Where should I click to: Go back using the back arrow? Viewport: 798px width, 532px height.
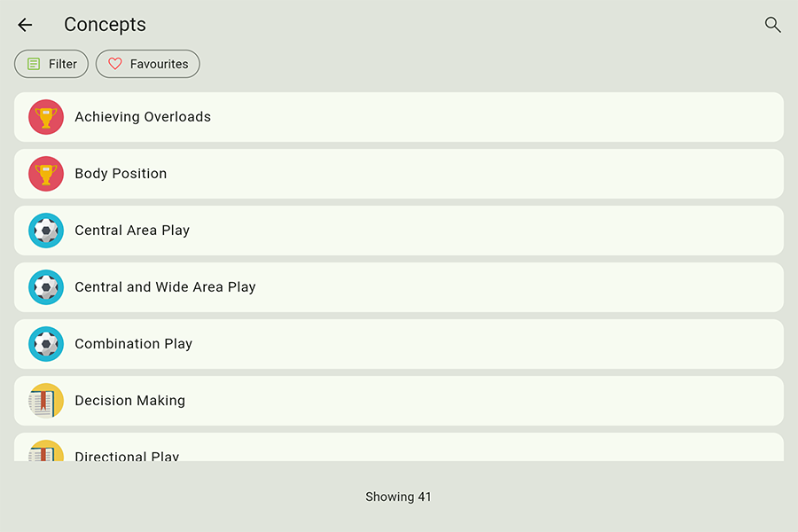click(25, 25)
